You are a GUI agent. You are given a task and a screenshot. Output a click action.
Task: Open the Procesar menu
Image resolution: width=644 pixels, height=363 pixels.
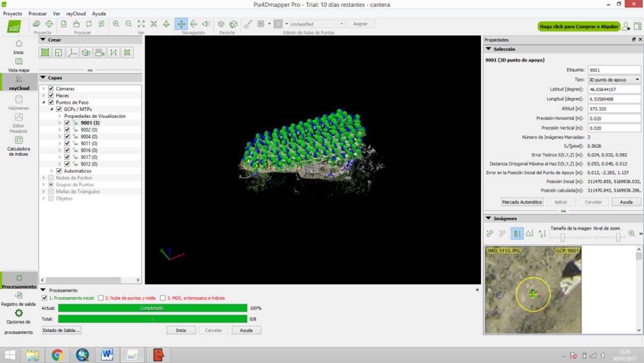click(x=37, y=13)
